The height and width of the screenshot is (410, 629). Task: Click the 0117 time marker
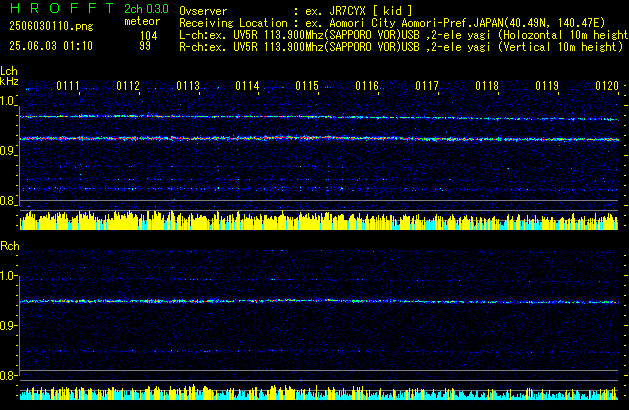[x=427, y=86]
